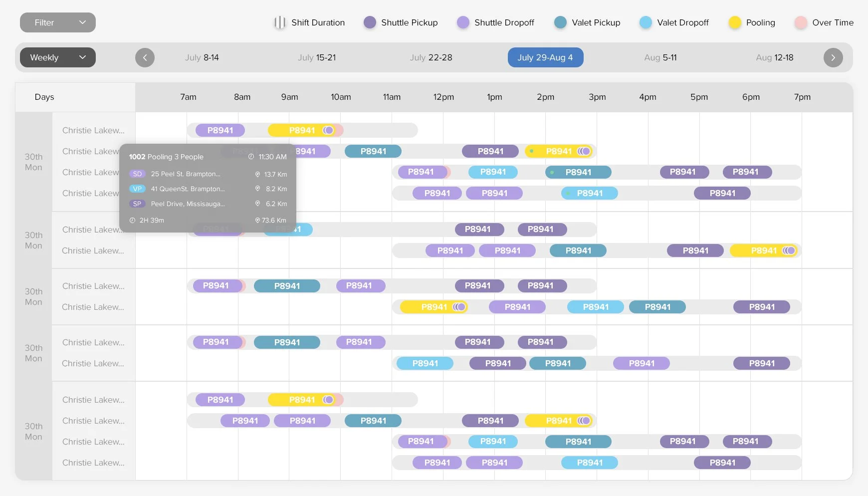This screenshot has height=496, width=868.
Task: Click pooling icon on third group's noon block
Action: tap(459, 307)
